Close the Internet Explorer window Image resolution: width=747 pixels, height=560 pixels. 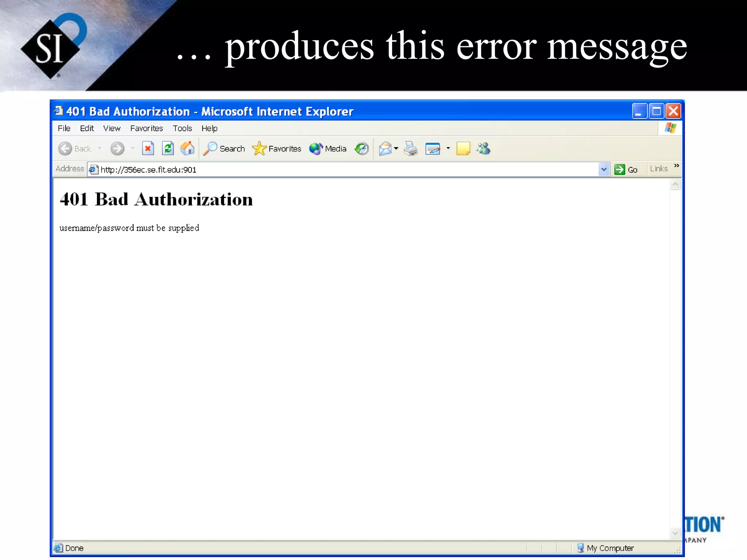(x=673, y=111)
